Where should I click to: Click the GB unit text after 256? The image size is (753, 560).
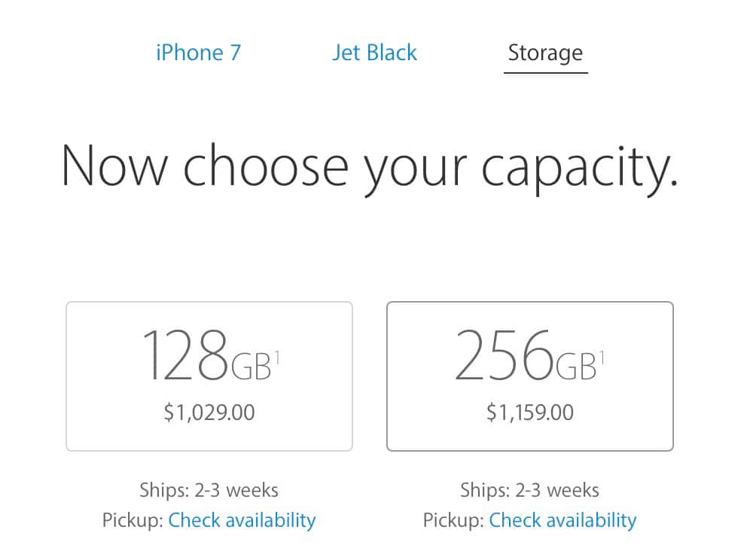pos(576,367)
